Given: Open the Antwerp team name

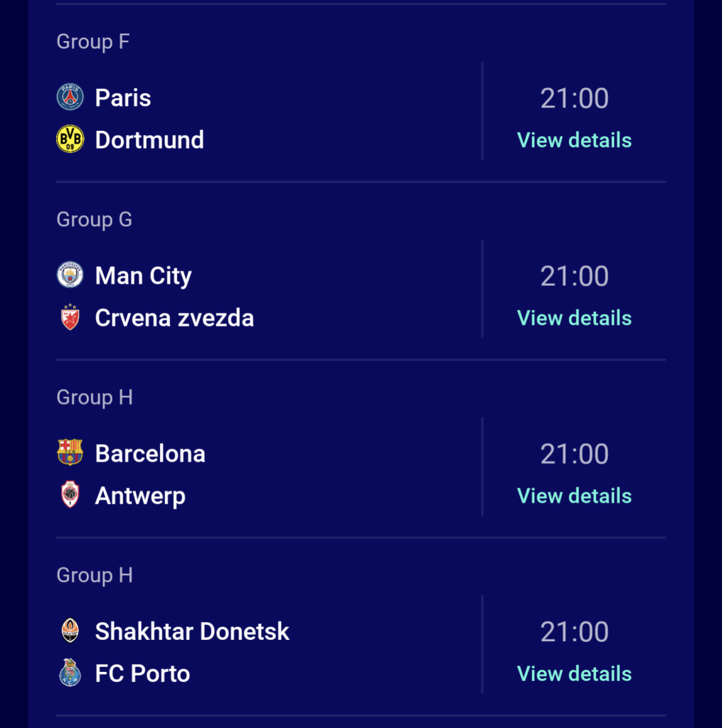Looking at the screenshot, I should click(140, 496).
